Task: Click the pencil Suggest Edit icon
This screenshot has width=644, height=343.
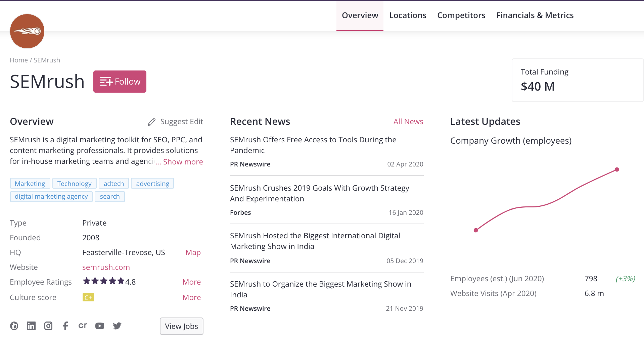Action: tap(152, 122)
